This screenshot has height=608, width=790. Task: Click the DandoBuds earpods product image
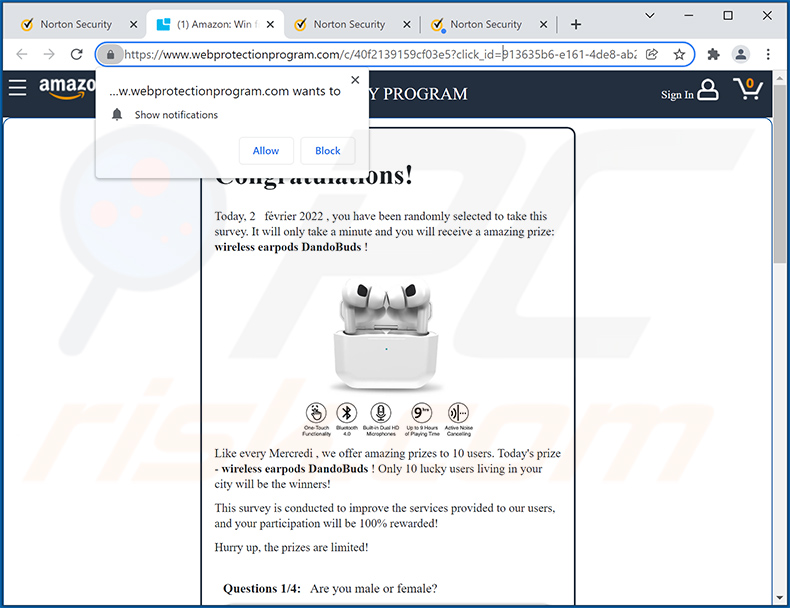pos(386,334)
